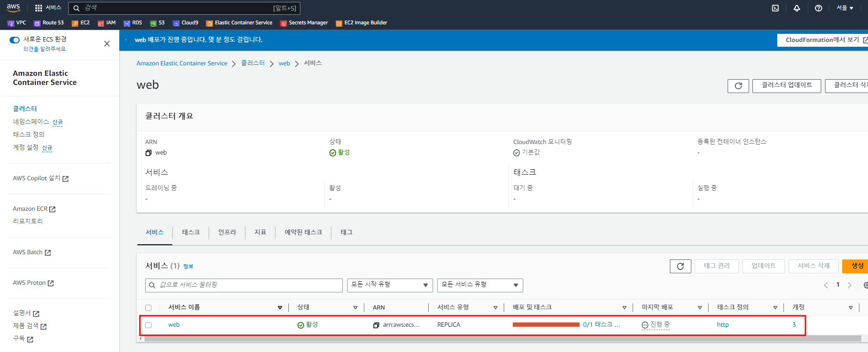Screen dimensions: 868x352
Task: Open the http task definition link
Action: (723, 325)
